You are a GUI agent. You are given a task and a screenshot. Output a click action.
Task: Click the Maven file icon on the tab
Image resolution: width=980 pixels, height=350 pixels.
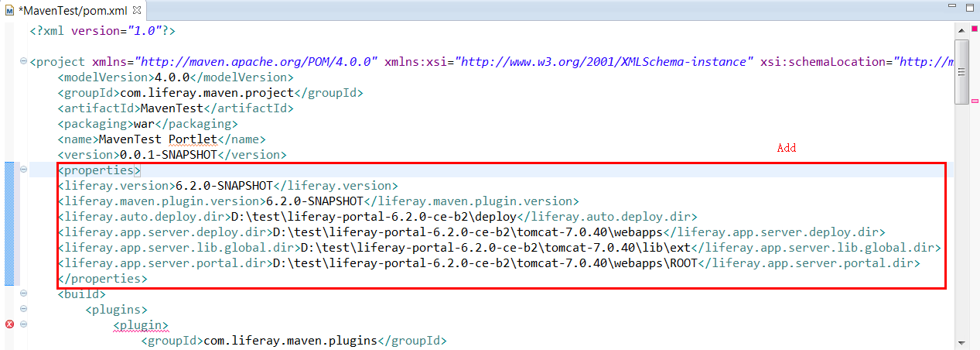click(9, 11)
